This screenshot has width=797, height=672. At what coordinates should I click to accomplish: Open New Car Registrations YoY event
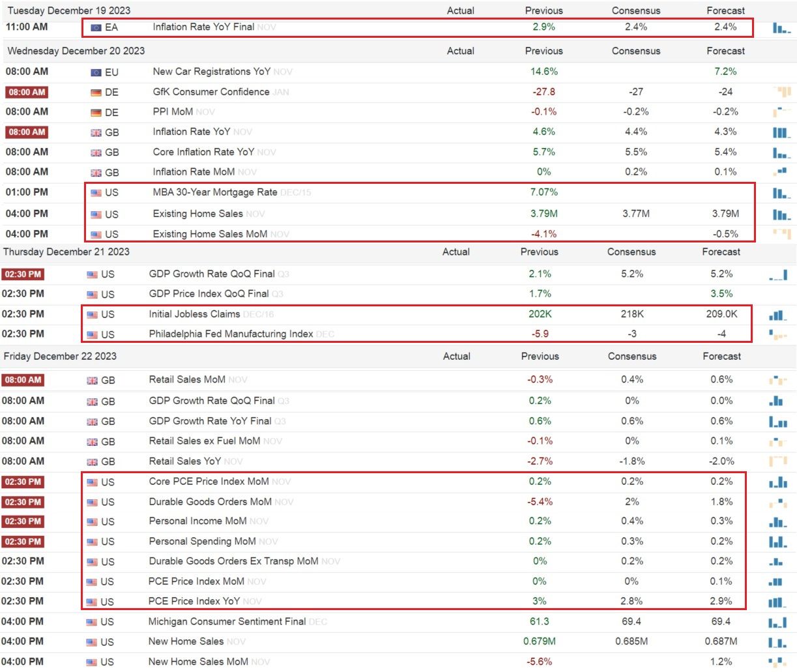[212, 71]
